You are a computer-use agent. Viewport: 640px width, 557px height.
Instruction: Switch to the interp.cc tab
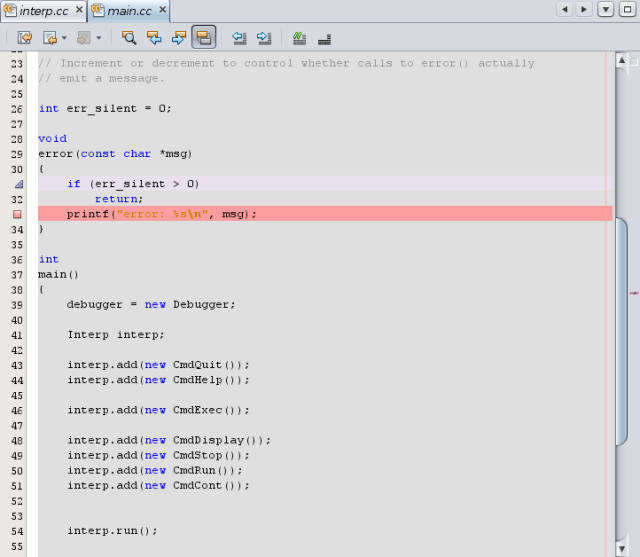click(x=44, y=11)
